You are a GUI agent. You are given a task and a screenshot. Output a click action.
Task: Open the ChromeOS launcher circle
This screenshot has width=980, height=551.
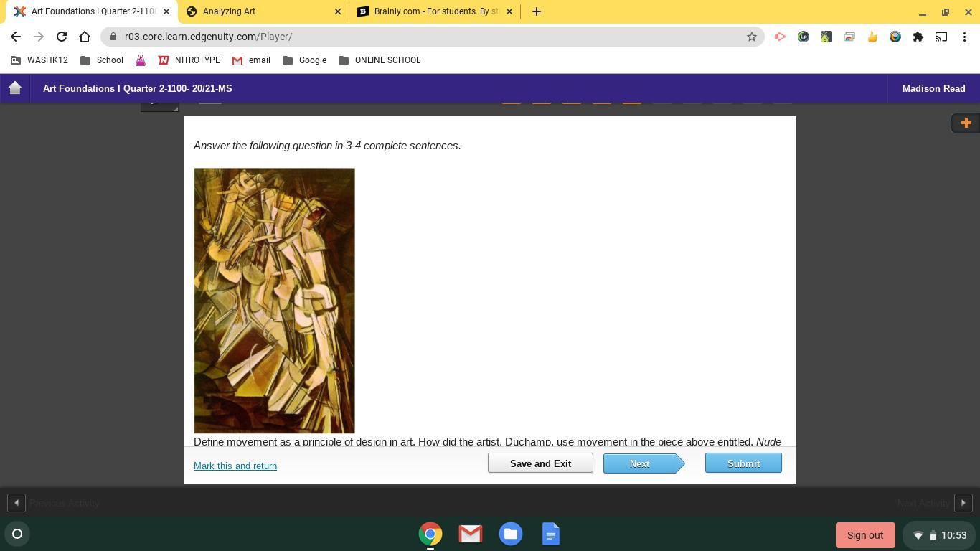click(x=17, y=534)
